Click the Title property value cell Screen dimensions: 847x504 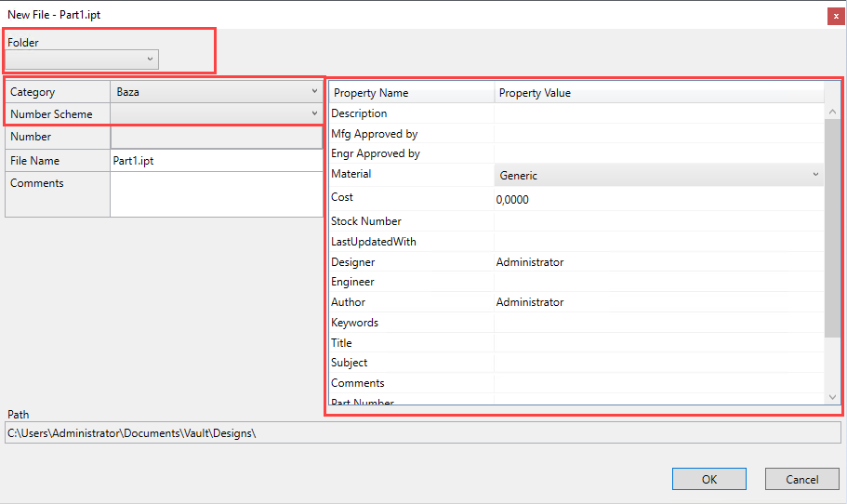pos(658,343)
